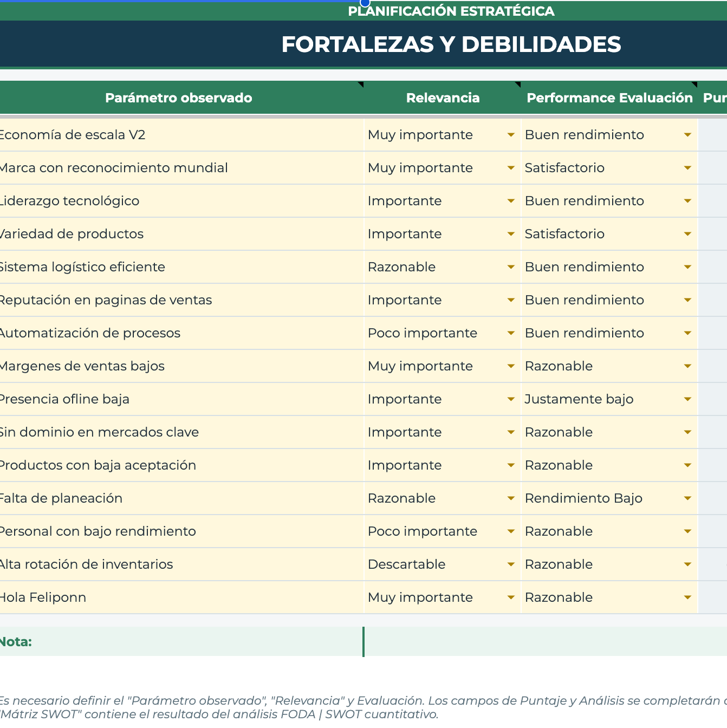This screenshot has width=727, height=728.
Task: Select the "Alta rotación de inventarios" cell
Action: (181, 564)
